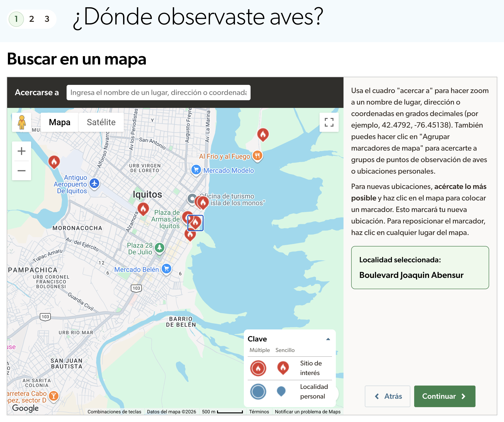
Task: Click the Atrás button
Action: pyautogui.click(x=387, y=396)
